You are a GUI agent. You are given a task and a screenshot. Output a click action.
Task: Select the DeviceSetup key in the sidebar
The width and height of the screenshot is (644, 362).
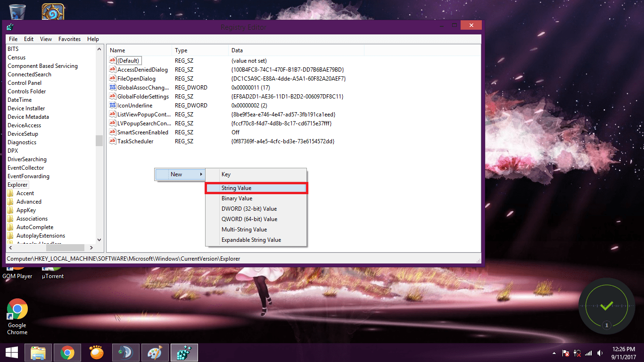(x=23, y=133)
